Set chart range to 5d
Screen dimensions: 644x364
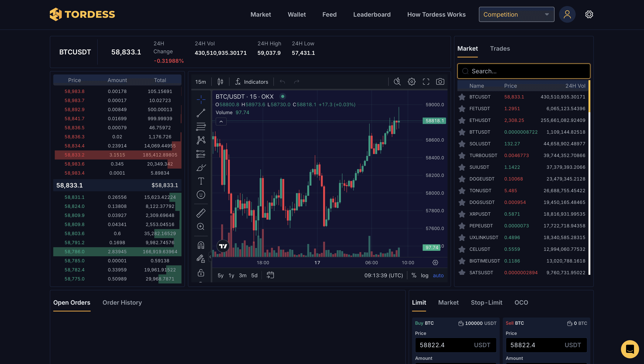(254, 275)
